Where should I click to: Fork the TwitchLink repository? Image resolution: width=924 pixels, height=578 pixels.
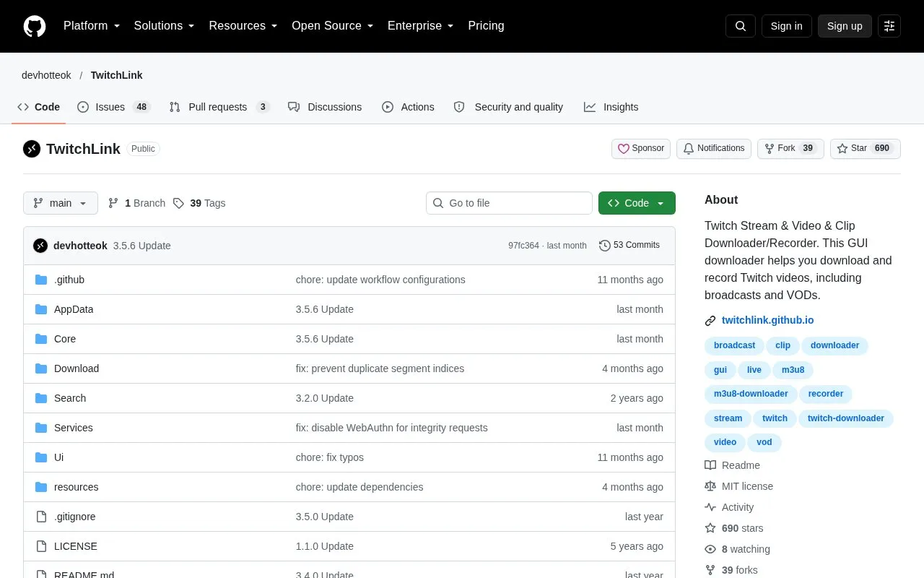point(790,149)
